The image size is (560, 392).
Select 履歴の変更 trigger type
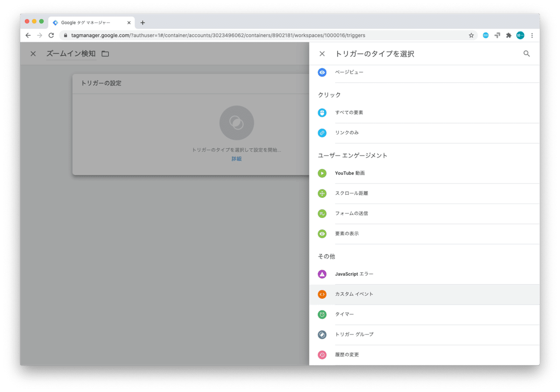(424, 355)
